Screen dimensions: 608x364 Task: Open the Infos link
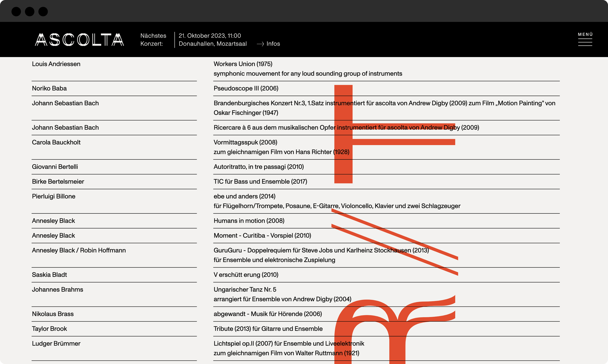(273, 44)
